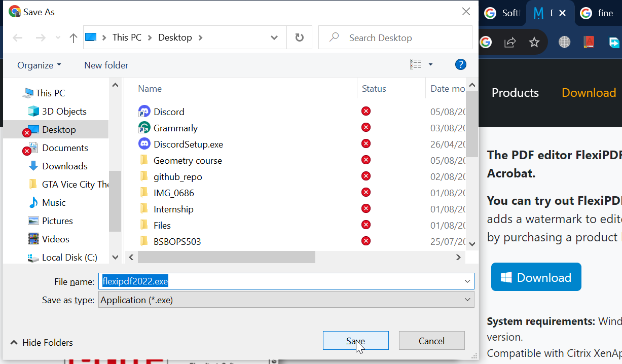Click the Save button
The image size is (622, 364).
(355, 340)
